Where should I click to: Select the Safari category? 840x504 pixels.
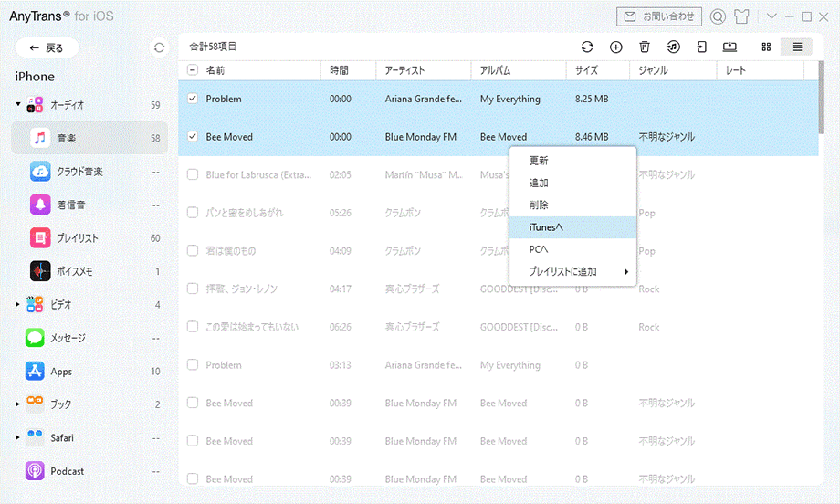click(x=89, y=437)
